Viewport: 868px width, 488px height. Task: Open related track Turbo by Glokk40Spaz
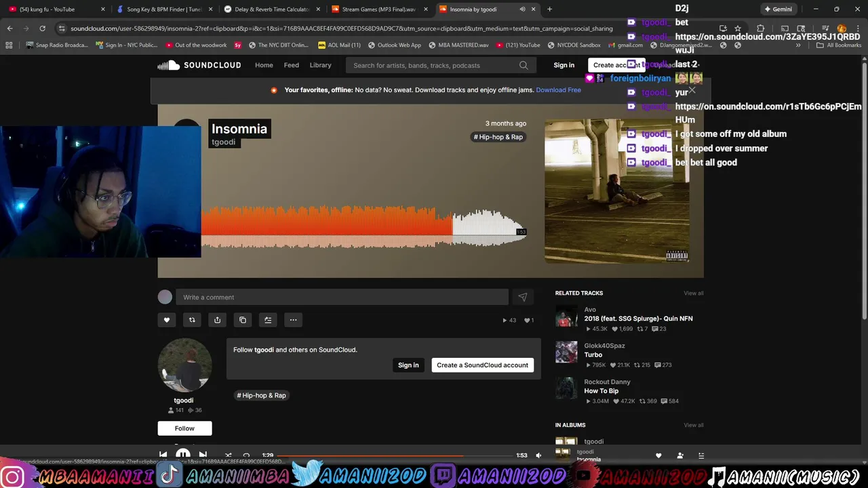(593, 355)
